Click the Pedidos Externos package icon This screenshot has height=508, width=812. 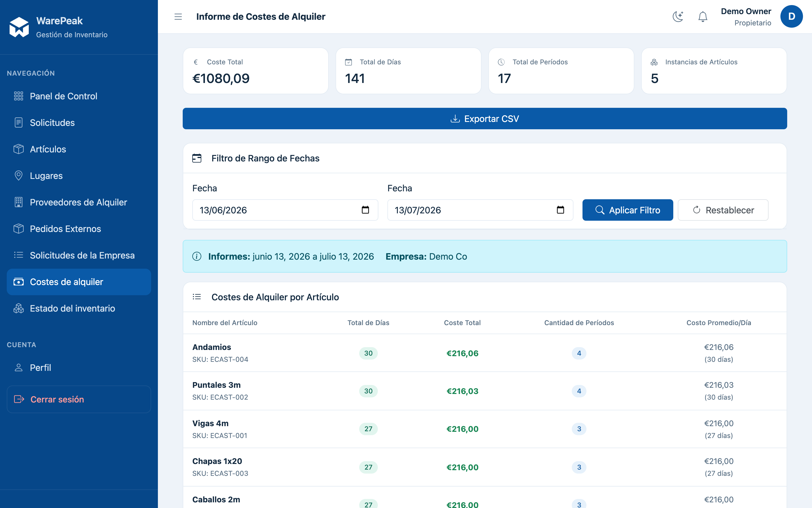pos(18,229)
